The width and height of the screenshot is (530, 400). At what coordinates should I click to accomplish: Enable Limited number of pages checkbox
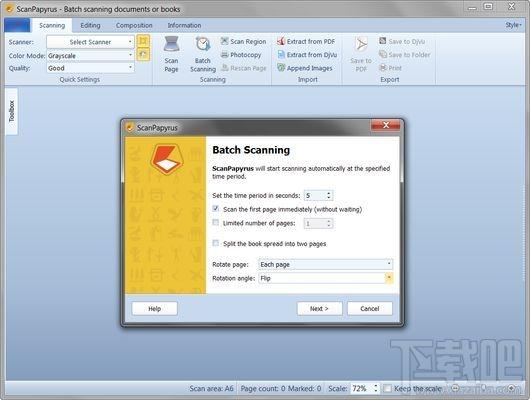pos(216,222)
